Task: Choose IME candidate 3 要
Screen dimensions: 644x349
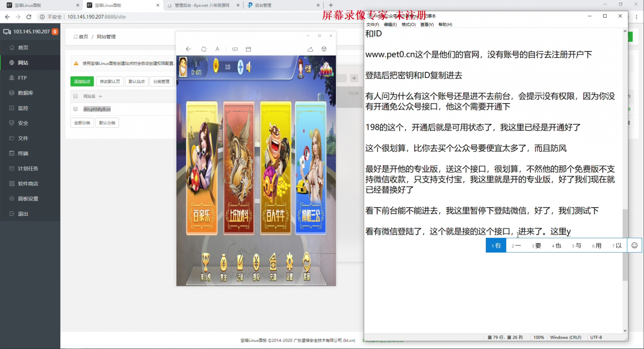Action: (536, 245)
